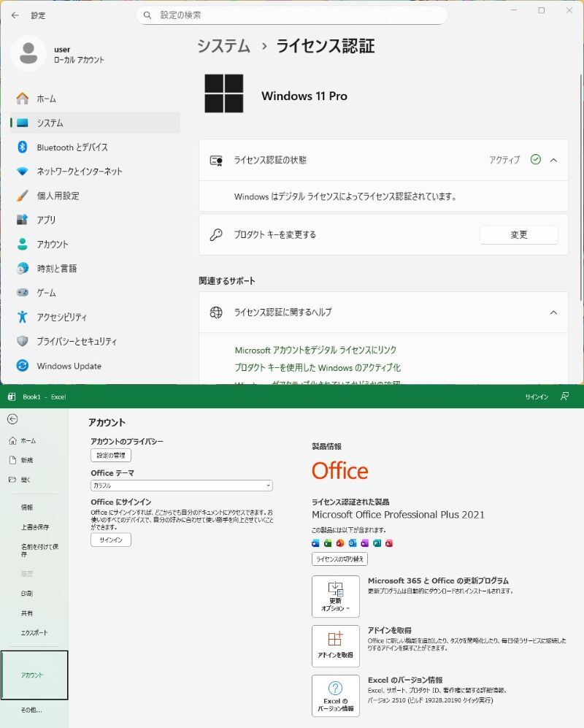Open ネットワークとインターネット settings page

[95, 172]
